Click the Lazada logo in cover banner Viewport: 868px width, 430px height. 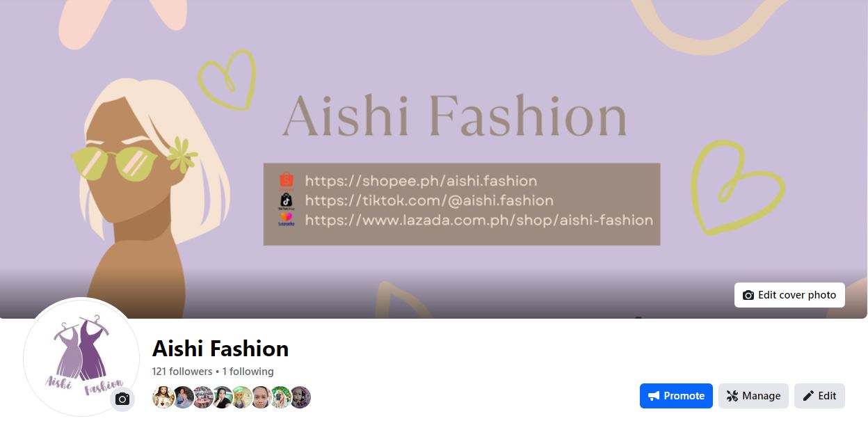pos(287,220)
